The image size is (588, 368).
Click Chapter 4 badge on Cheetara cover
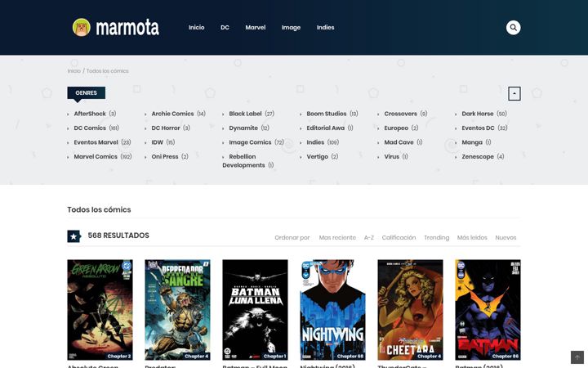[x=430, y=356]
